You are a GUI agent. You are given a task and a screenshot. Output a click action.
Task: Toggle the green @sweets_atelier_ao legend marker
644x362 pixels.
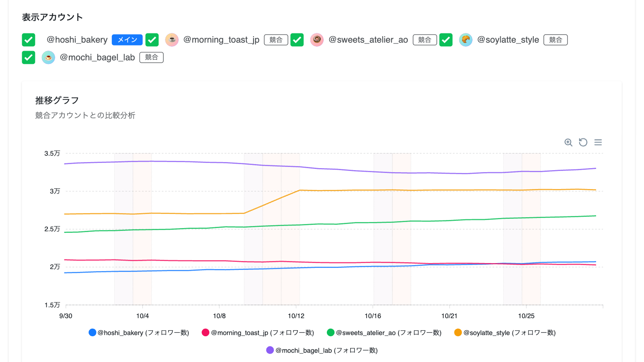331,332
